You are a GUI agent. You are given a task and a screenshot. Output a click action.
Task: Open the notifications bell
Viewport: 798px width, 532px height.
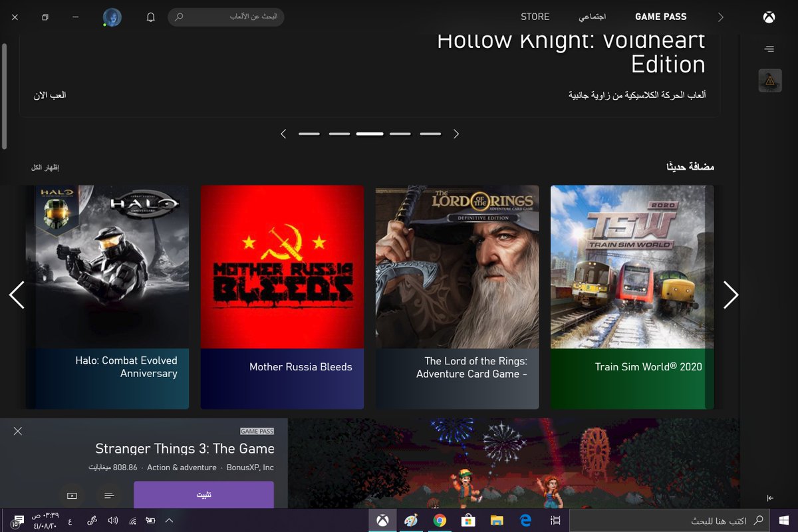(x=151, y=17)
